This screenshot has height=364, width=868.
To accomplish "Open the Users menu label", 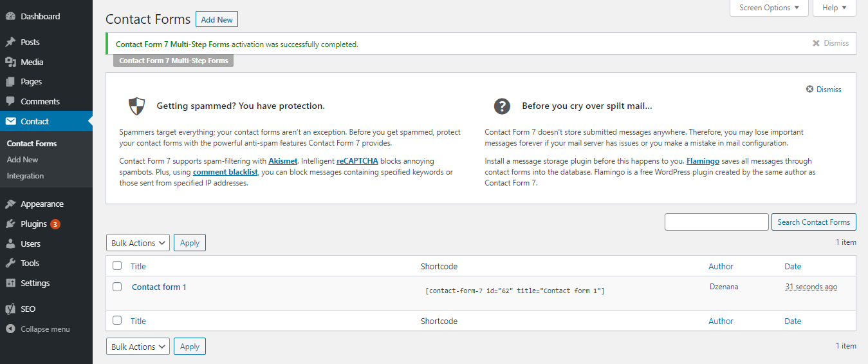I will point(30,244).
